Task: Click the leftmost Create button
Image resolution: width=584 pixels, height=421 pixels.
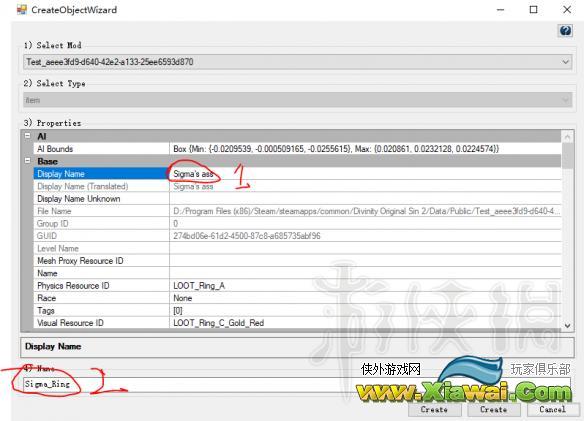Action: click(434, 409)
